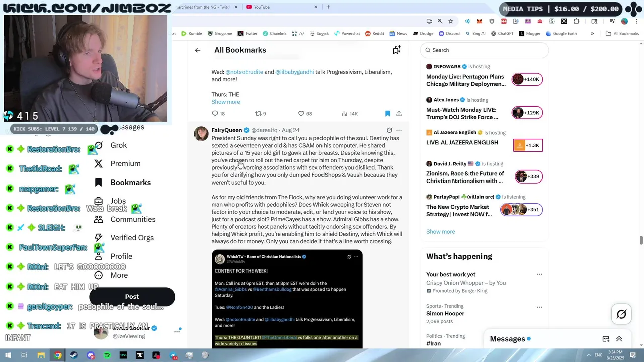Viewport: 644px width, 362px height.
Task: Go back using the All Bookmarks arrow
Action: click(x=198, y=50)
